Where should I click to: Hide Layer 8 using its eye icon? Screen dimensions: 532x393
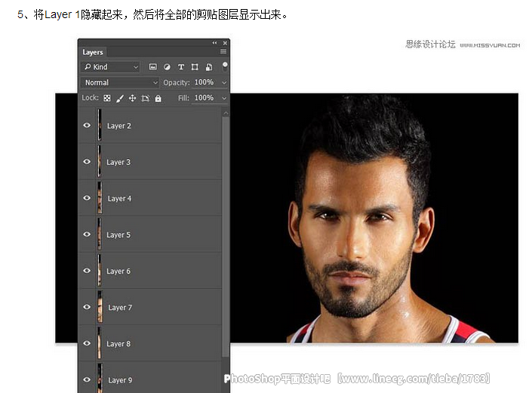pos(87,342)
